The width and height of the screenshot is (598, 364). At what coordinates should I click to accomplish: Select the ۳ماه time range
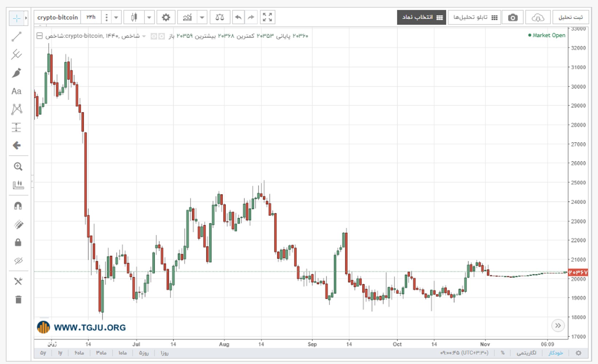(x=101, y=353)
